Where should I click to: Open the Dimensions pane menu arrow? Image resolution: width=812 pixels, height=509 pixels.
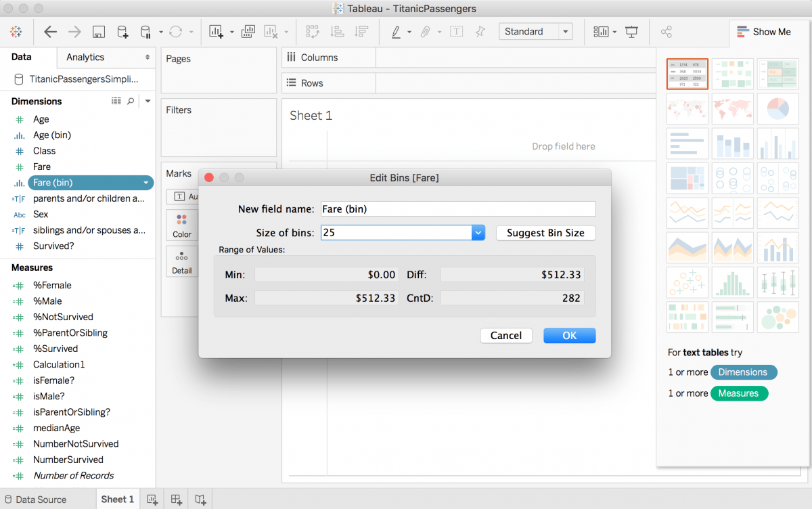click(x=148, y=101)
